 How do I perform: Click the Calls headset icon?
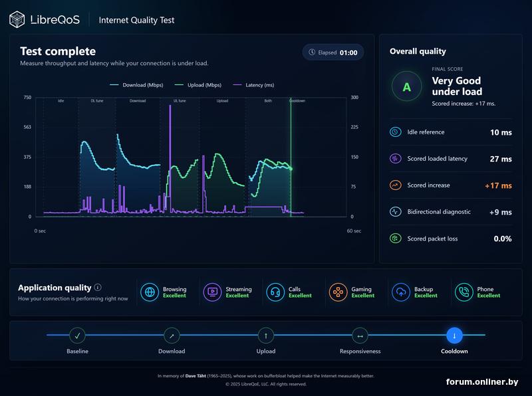pos(275,292)
